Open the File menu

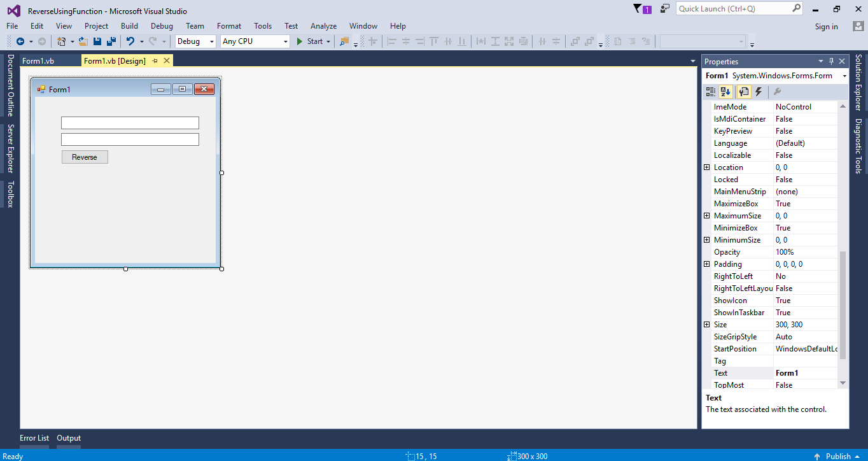(x=12, y=26)
